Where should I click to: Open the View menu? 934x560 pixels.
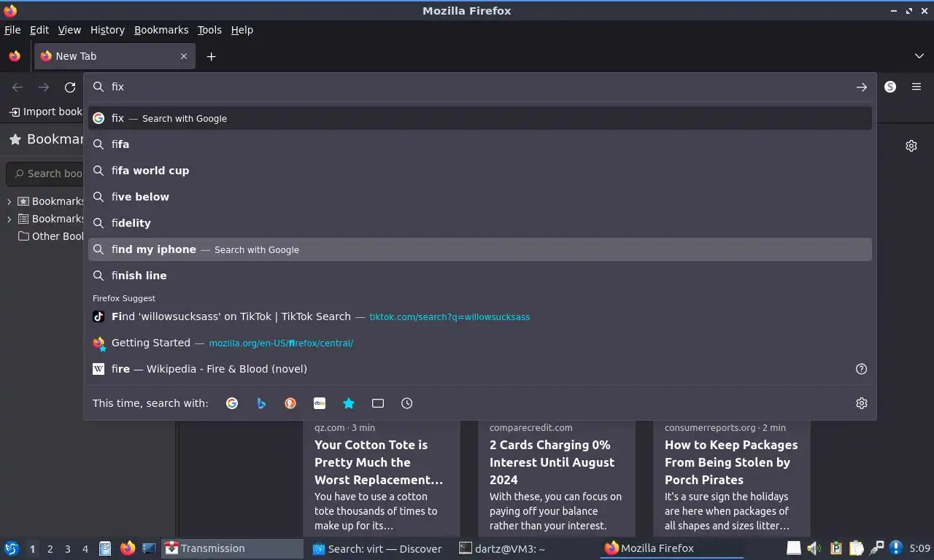coord(69,30)
